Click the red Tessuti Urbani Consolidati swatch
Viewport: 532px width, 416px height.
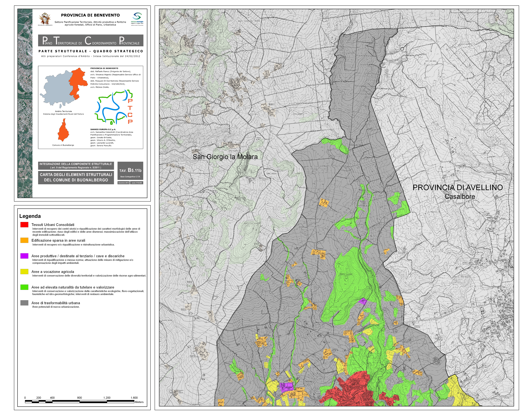pyautogui.click(x=24, y=225)
